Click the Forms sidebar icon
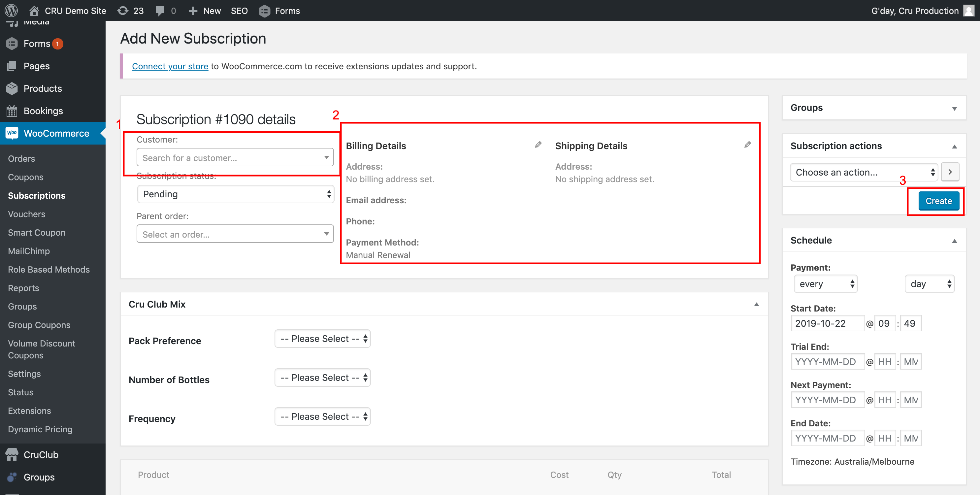 coord(12,43)
